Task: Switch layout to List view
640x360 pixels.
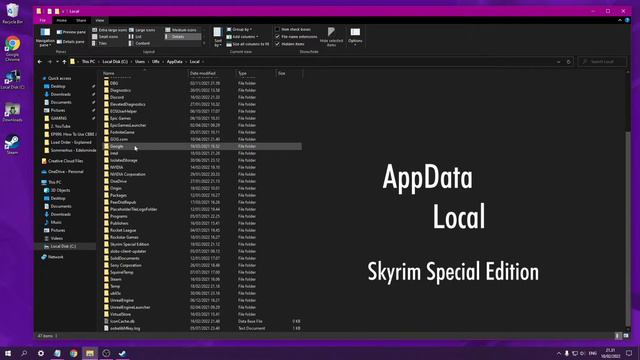Action: (136, 37)
